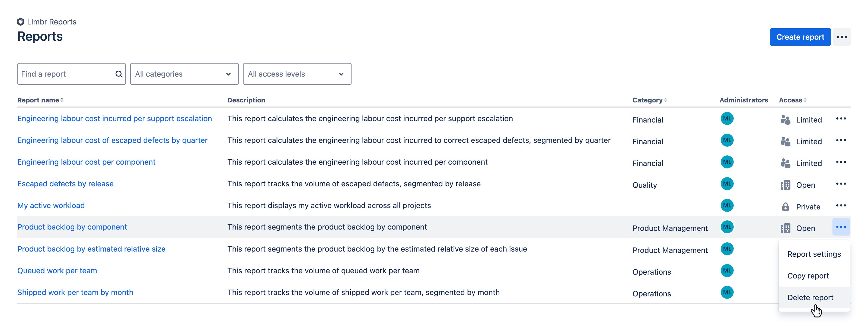868x326 pixels.
Task: Click ML avatar in escaped defects by quarter row
Action: [x=727, y=140]
